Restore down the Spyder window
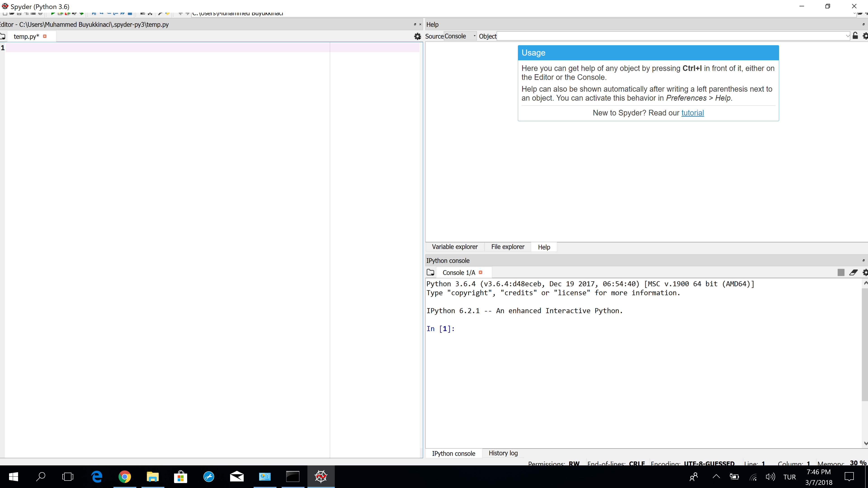The width and height of the screenshot is (868, 488). (x=828, y=6)
